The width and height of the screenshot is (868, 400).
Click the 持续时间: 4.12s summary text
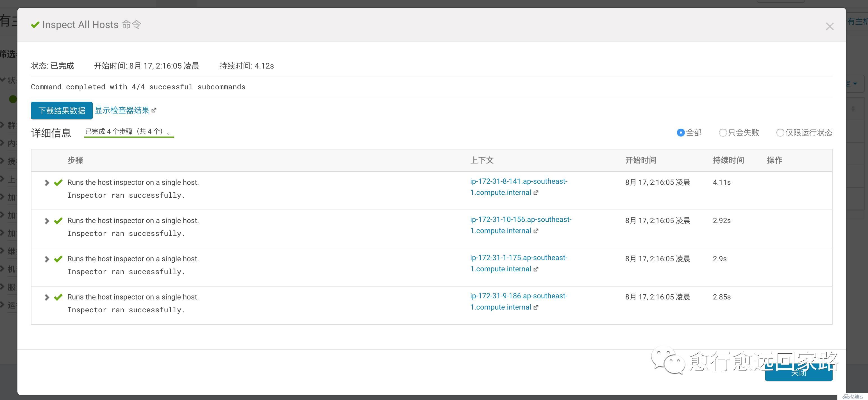(x=247, y=66)
